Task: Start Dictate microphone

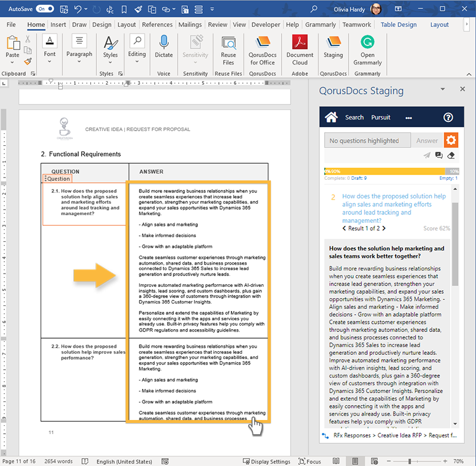Action: pos(164,47)
